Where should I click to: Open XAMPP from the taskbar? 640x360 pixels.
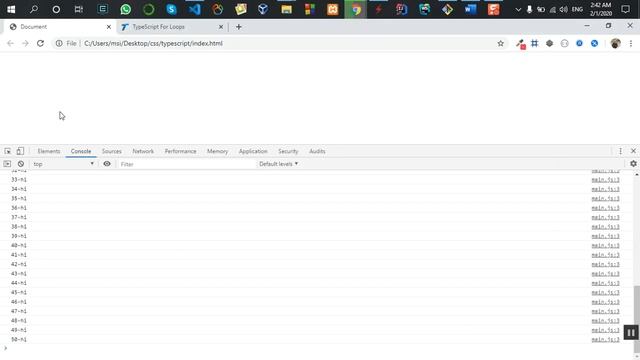click(x=333, y=9)
